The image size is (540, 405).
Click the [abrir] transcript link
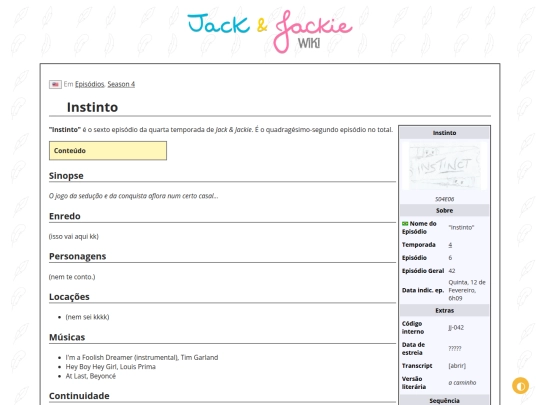click(x=457, y=366)
